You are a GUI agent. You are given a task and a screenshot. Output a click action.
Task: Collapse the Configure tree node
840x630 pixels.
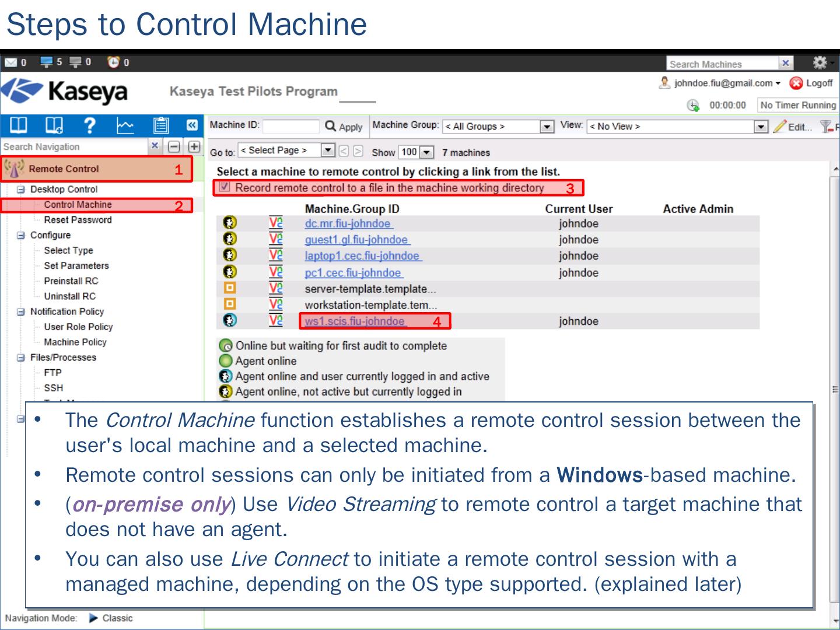pos(21,235)
